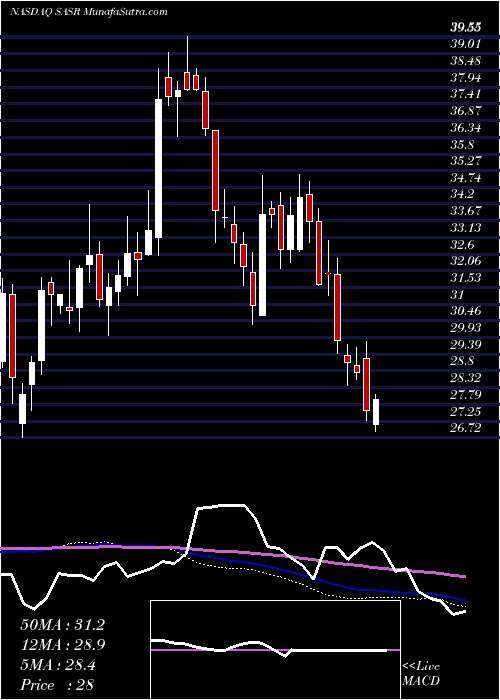The image size is (500, 700).
Task: Click the 31 price axis label
Action: click(458, 294)
